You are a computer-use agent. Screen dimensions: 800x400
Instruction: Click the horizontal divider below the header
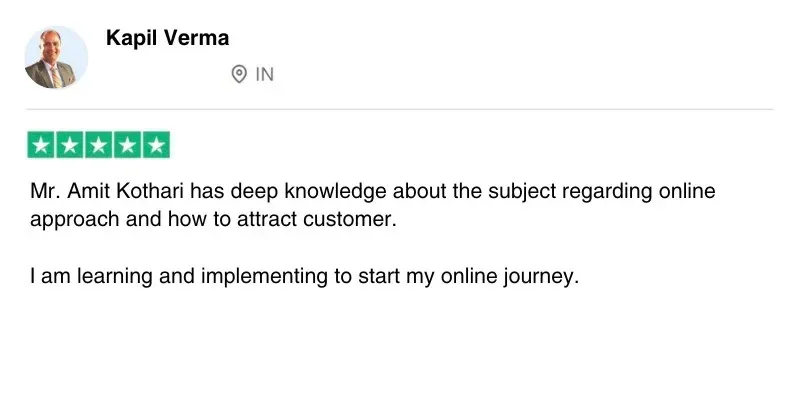(x=400, y=109)
